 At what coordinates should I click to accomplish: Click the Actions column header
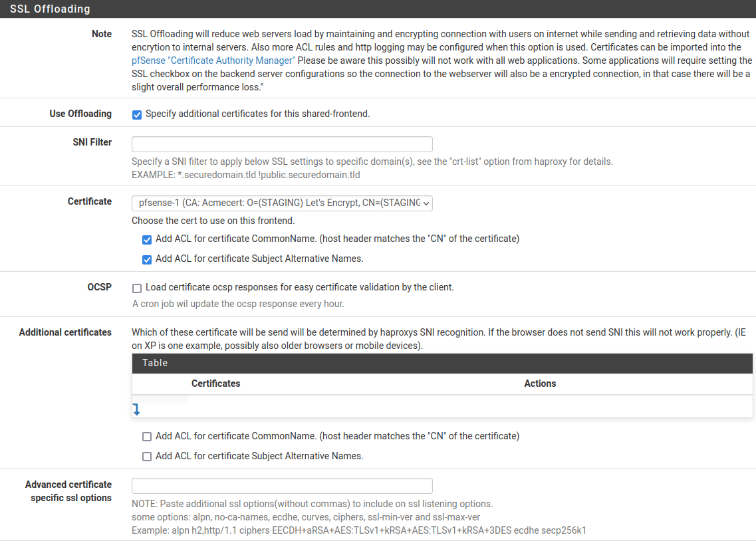[x=539, y=383]
